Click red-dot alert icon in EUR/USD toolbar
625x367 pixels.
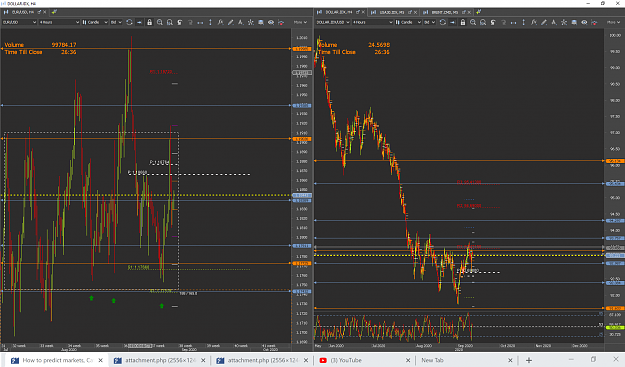[281, 22]
